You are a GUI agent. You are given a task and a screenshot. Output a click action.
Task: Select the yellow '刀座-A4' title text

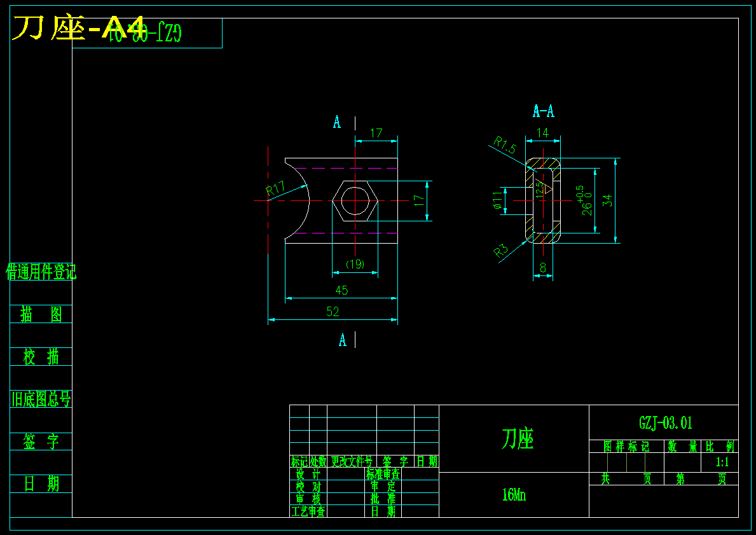tap(78, 29)
